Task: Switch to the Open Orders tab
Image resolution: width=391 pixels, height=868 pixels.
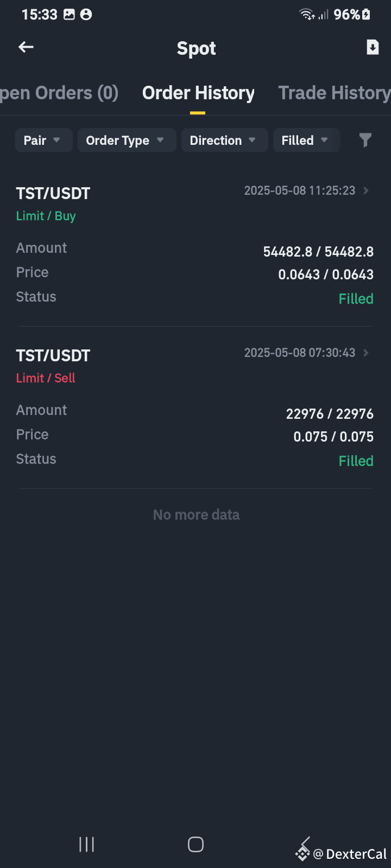Action: pyautogui.click(x=59, y=93)
